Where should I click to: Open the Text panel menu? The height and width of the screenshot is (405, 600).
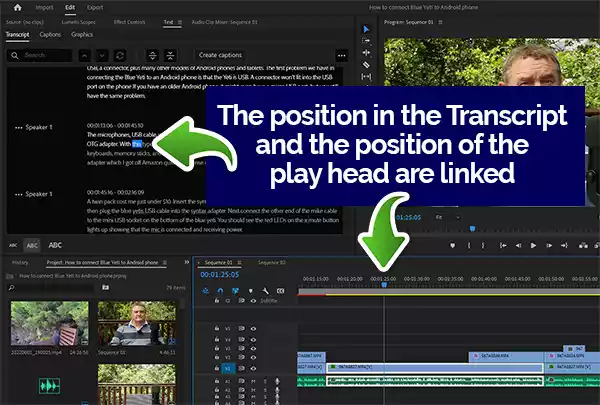click(180, 22)
